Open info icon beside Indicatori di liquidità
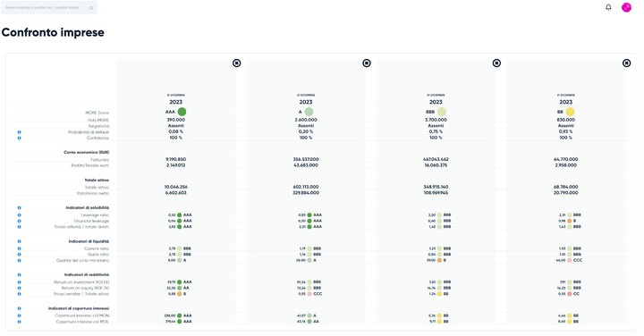Screen dimensions: 644x336 coord(19,241)
